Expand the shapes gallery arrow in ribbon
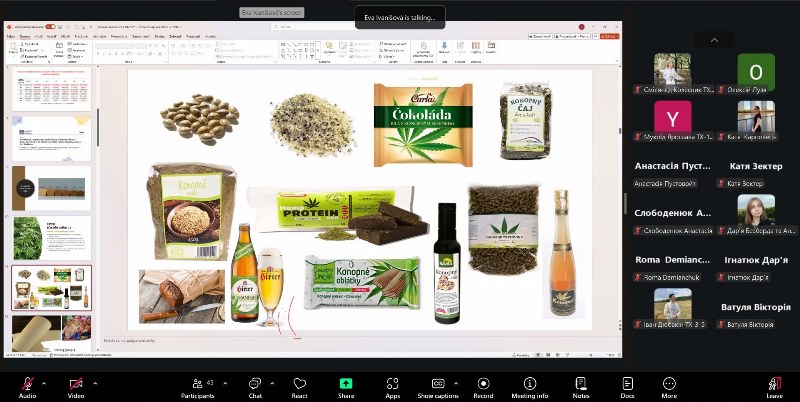This screenshot has width=800, height=402. 318,51
